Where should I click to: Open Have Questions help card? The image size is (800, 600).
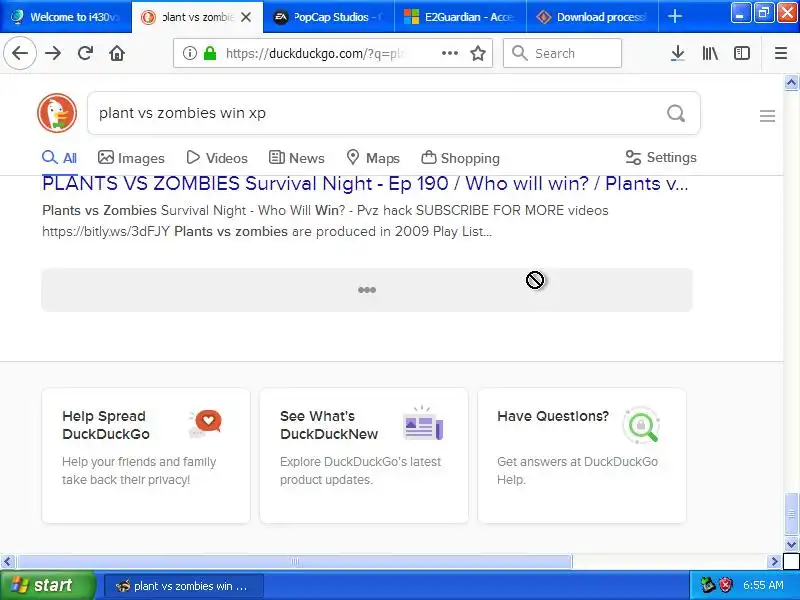tap(582, 456)
